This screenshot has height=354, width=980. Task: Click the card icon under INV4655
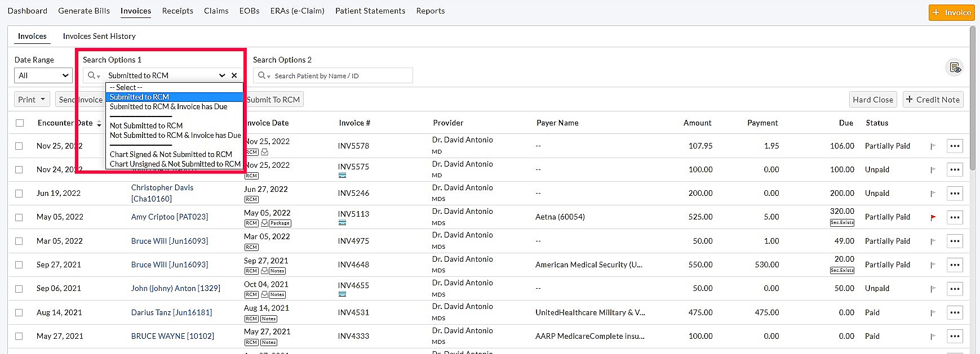[x=342, y=294]
